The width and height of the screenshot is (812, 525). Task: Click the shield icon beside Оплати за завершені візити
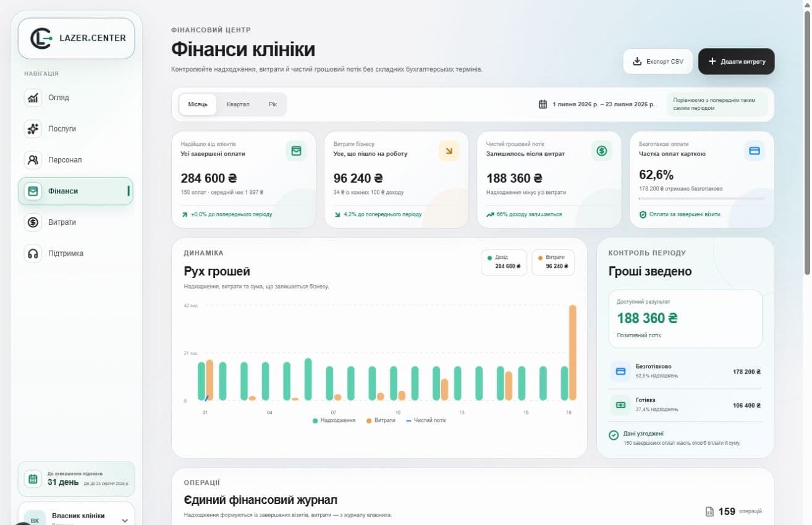pos(643,214)
